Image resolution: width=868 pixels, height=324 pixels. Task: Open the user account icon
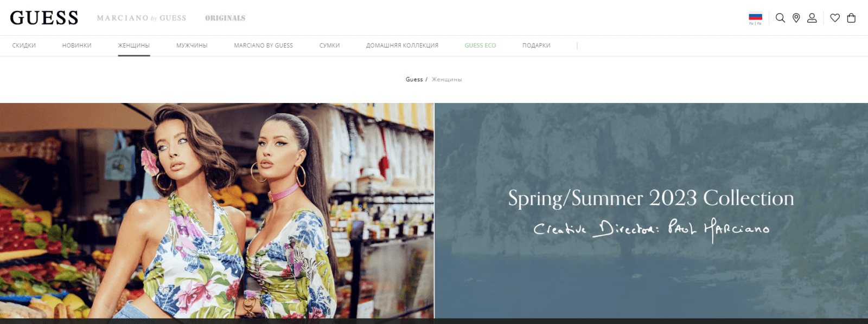click(812, 18)
